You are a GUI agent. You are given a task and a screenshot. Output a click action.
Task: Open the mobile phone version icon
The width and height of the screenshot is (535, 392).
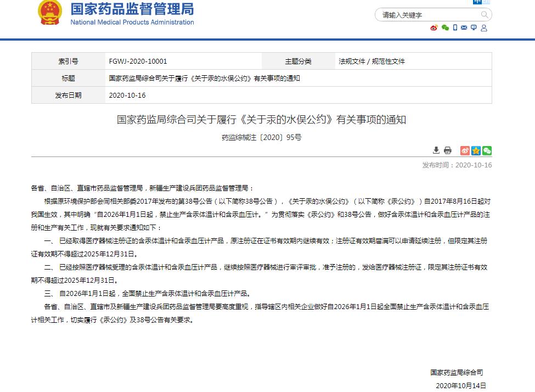[455, 27]
